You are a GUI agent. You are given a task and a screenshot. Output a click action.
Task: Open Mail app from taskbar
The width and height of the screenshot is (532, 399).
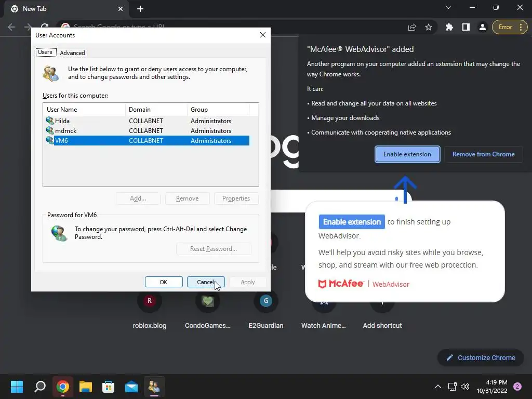coord(131,387)
